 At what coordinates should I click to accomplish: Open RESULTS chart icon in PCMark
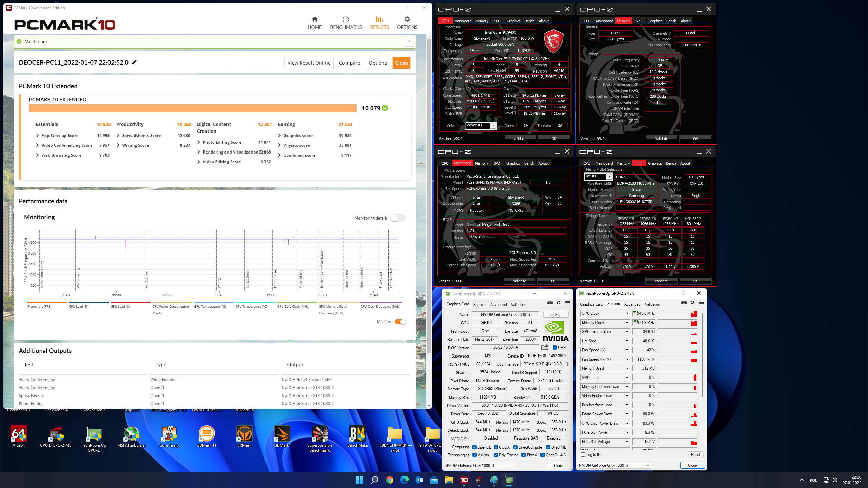(379, 19)
